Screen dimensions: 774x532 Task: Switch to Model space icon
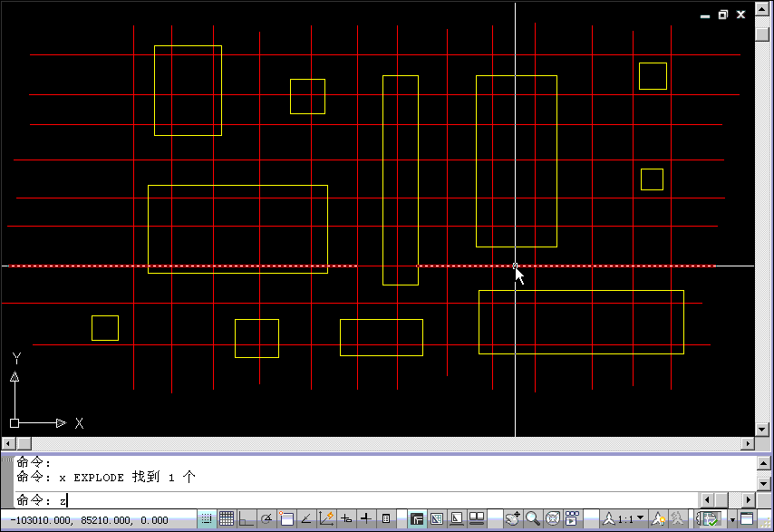coord(417,519)
